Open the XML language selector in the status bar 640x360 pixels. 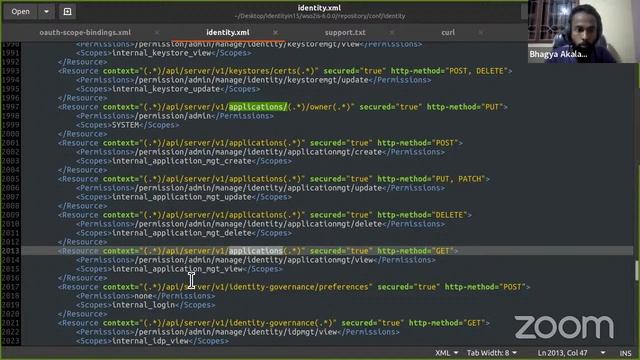[447, 353]
